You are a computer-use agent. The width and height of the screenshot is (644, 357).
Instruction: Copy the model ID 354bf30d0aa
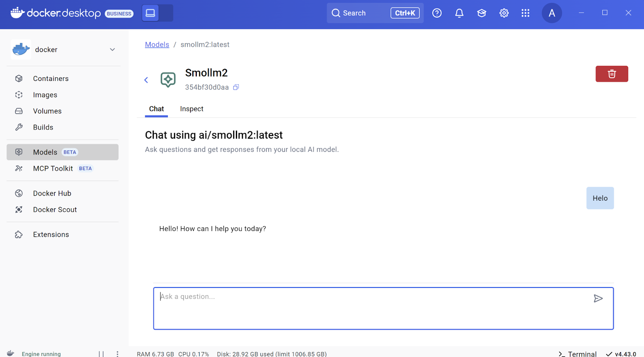coord(236,87)
